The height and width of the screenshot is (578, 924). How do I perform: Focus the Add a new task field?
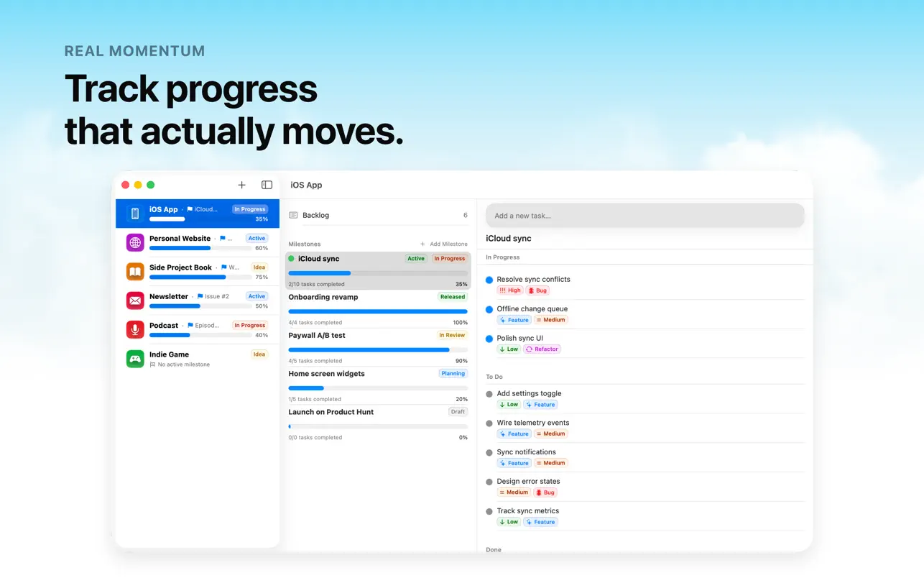[645, 216]
